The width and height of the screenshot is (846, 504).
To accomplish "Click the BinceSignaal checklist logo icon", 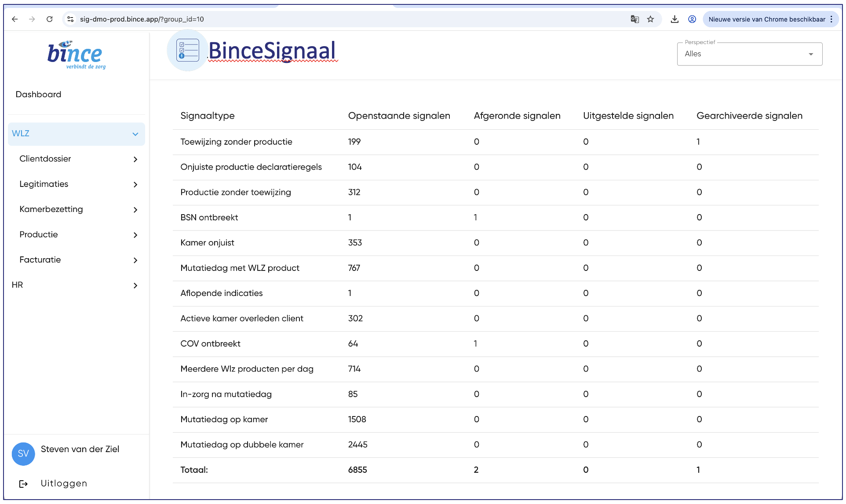I will click(188, 51).
